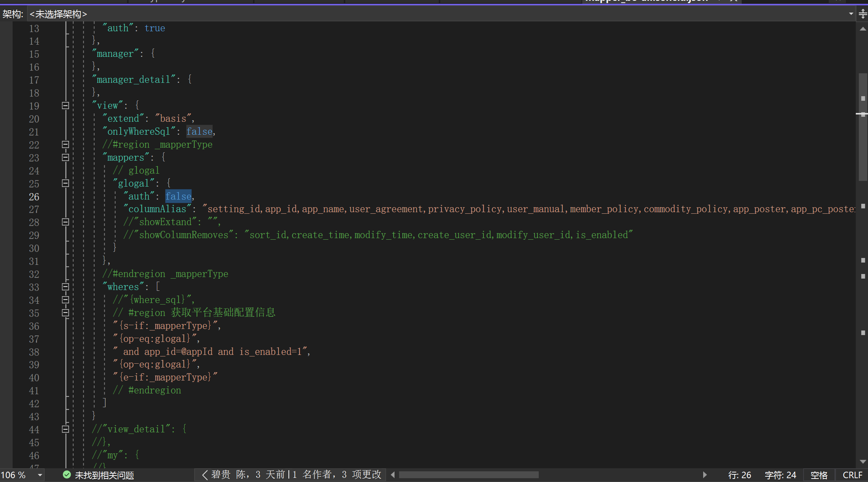
Task: Click the highlighted false value on line 26
Action: (x=178, y=197)
